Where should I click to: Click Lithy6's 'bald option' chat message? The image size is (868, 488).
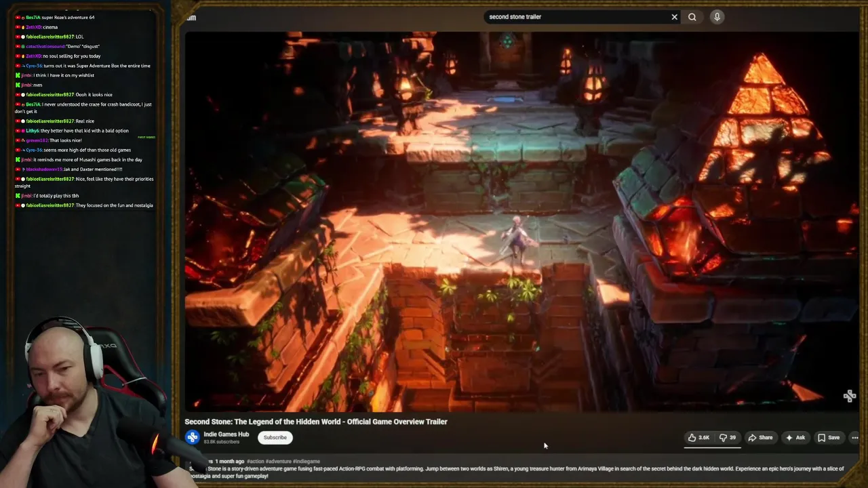[x=72, y=131]
